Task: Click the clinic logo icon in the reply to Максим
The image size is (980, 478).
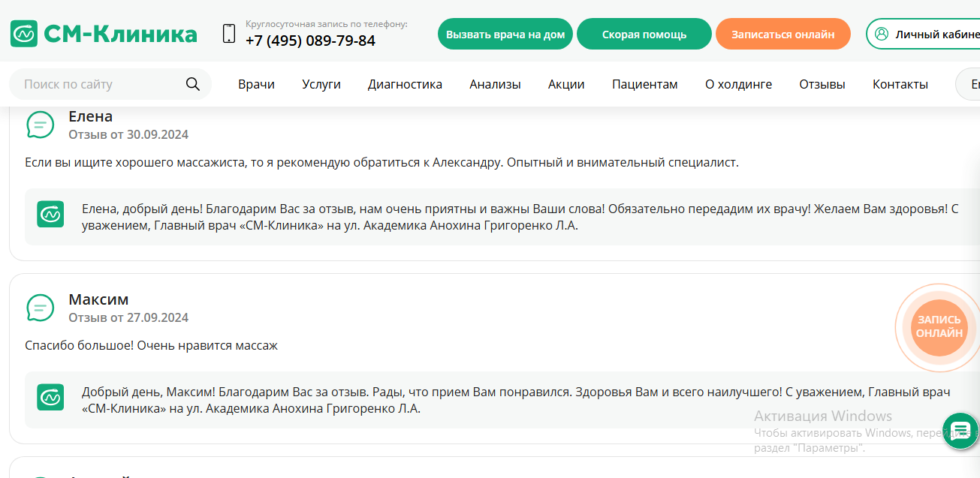Action: [x=50, y=397]
